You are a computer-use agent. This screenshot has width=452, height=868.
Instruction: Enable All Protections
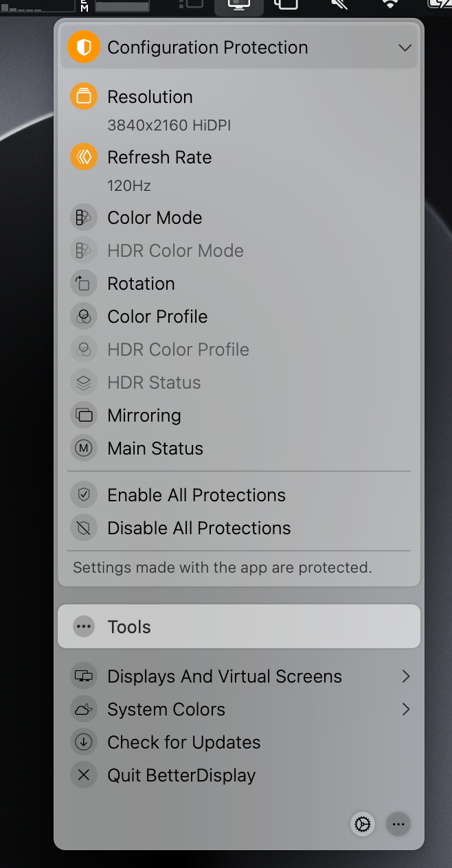click(196, 494)
